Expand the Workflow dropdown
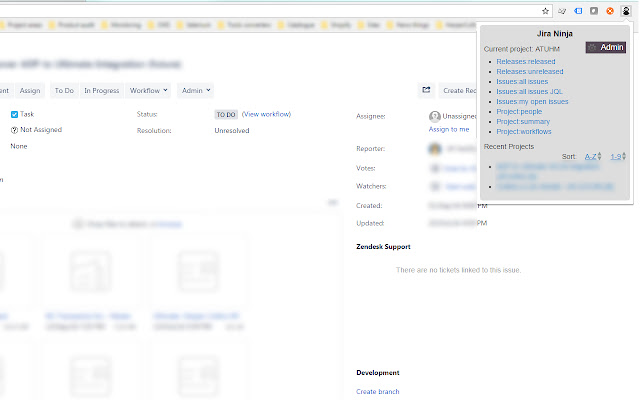This screenshot has width=640, height=400. pos(149,90)
